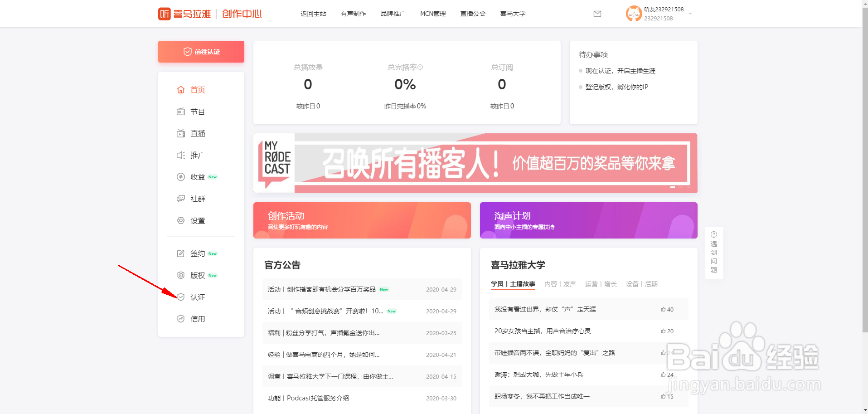Click the 推广 megaphone icon
This screenshot has width=868, height=414.
[x=181, y=155]
